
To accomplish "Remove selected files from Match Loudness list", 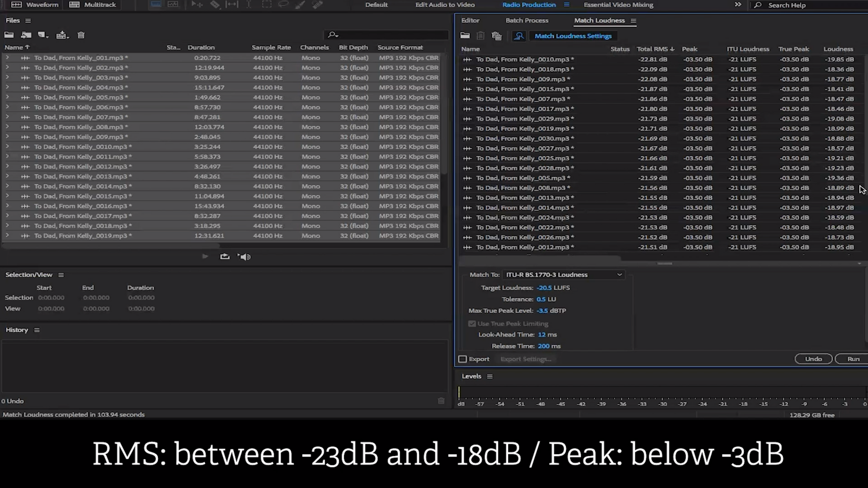I will [x=480, y=36].
